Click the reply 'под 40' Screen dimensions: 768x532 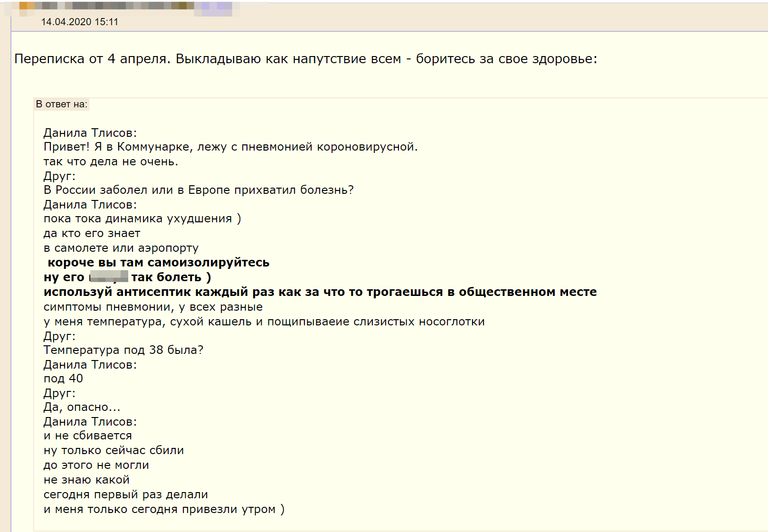pos(63,379)
